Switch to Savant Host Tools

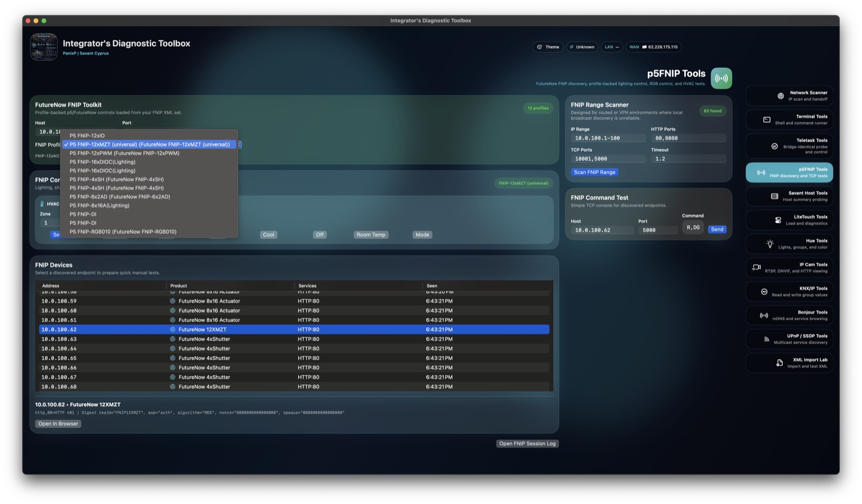pyautogui.click(x=789, y=196)
